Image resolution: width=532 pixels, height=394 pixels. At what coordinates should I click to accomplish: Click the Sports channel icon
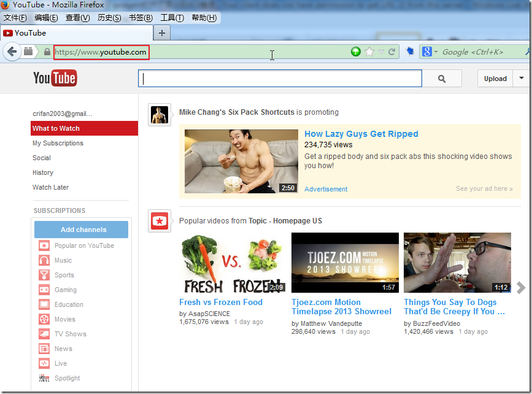44,275
